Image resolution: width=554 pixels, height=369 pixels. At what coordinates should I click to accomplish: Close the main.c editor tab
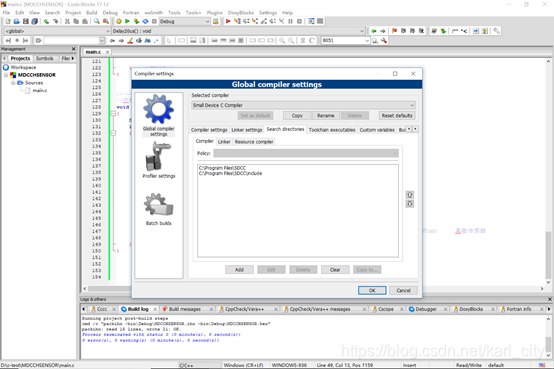pos(107,52)
